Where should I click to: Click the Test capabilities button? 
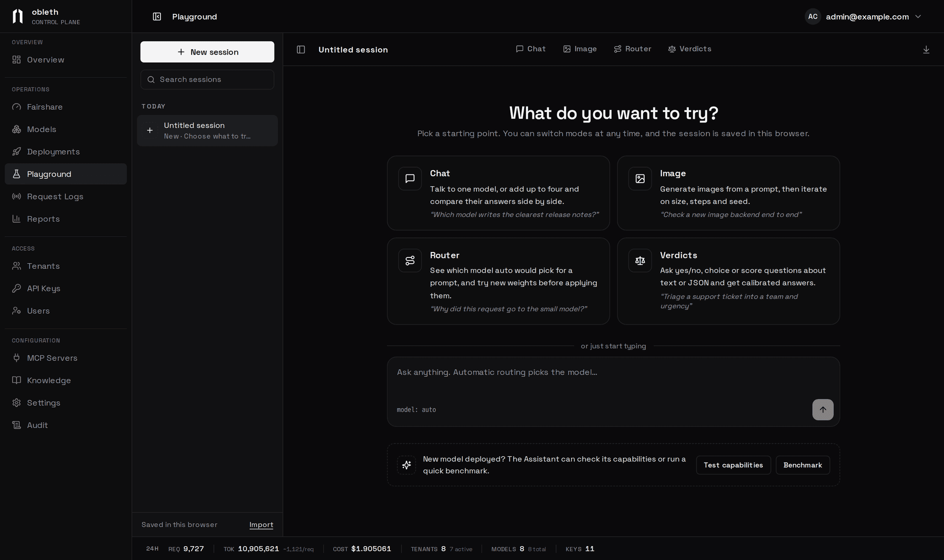coord(733,465)
